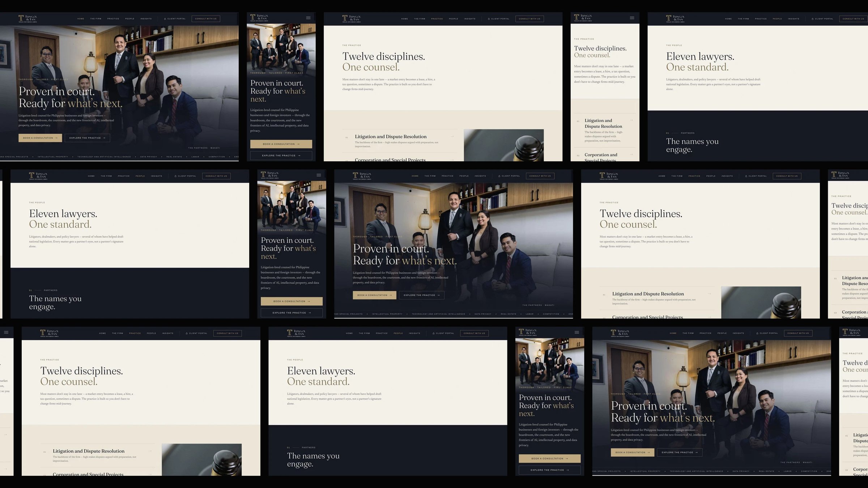Click 'Eleven lawyers.' heading in bottom-row people mockup

point(321,371)
